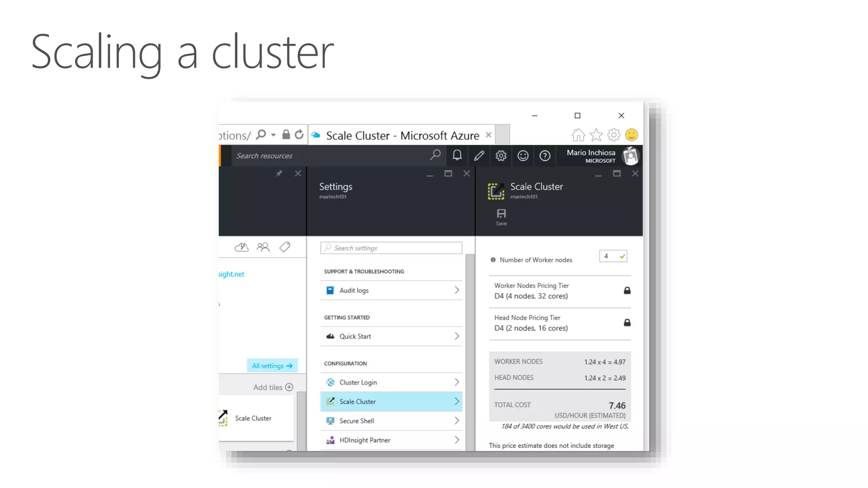The width and height of the screenshot is (868, 488).
Task: Open the notifications bell
Action: [x=457, y=155]
